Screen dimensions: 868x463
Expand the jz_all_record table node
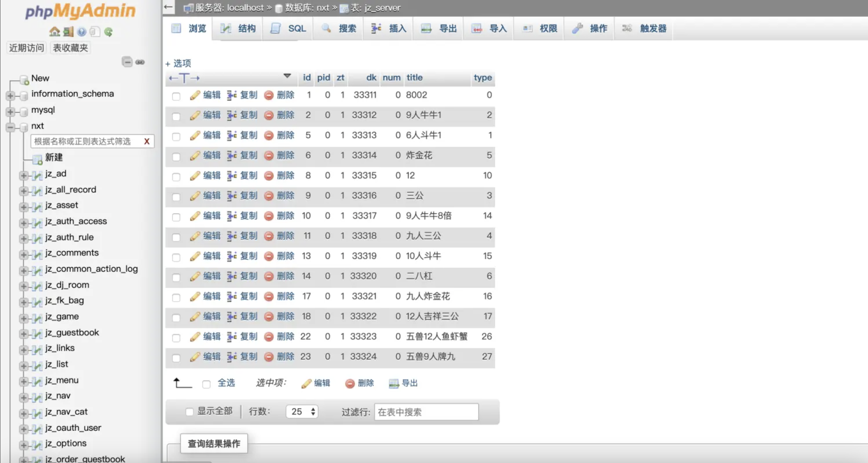click(x=24, y=191)
